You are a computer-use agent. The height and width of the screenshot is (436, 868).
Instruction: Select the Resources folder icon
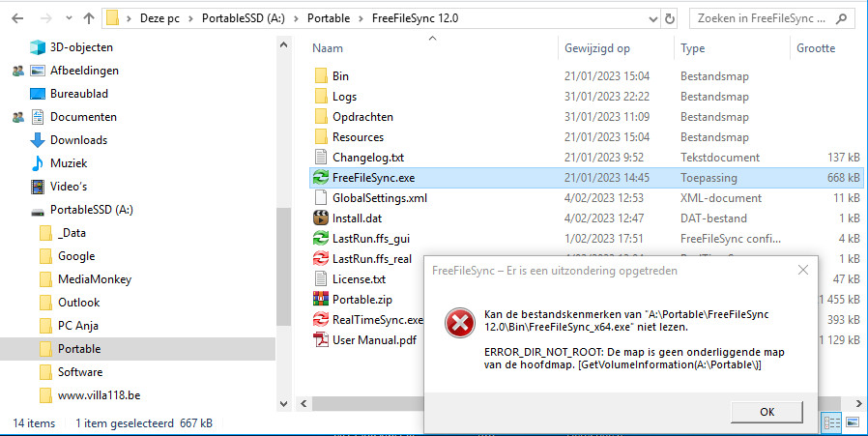(321, 137)
